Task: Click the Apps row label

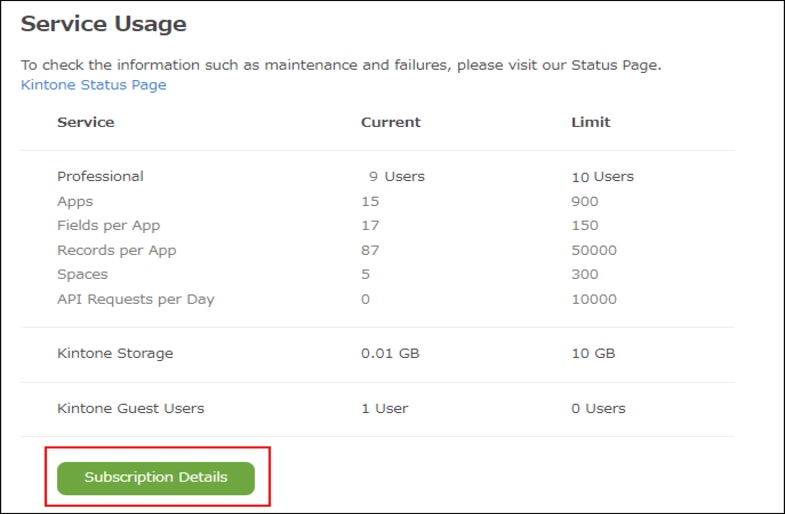Action: click(75, 201)
